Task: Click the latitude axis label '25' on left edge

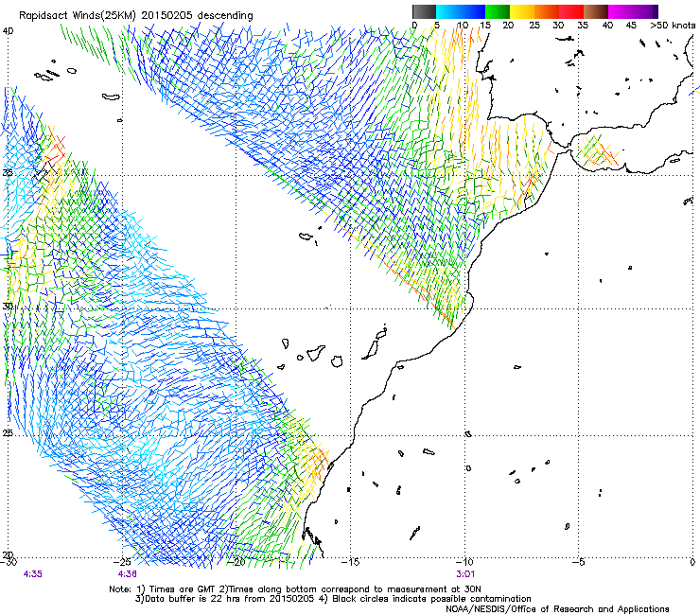Action: tap(8, 432)
